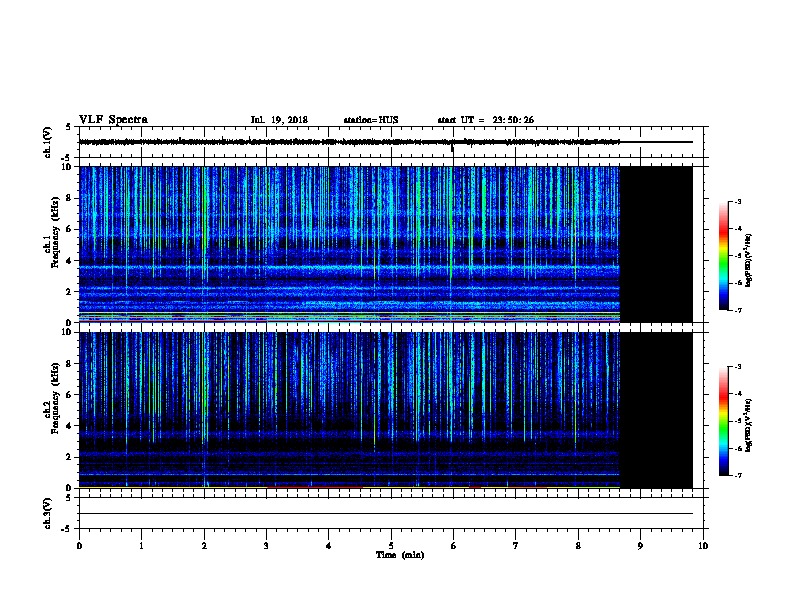Viewport: 792px width, 612px height.
Task: Click the time axis tick label "7"
Action: coord(516,546)
